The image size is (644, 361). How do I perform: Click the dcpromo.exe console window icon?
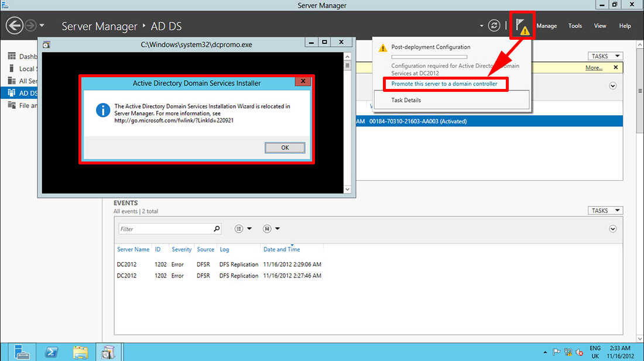pos(46,44)
